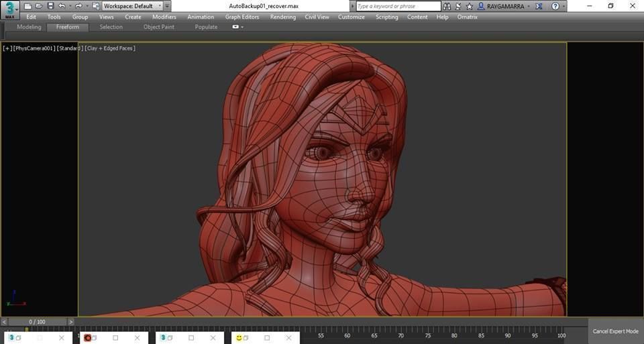This screenshot has height=344, width=644.
Task: Save the file with the floppy disk icon
Action: [x=50, y=6]
